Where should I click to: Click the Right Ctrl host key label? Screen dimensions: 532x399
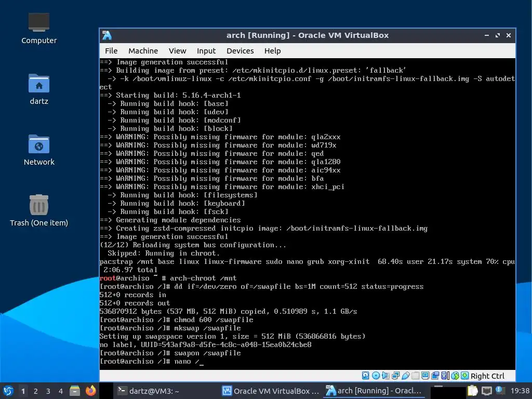487,376
